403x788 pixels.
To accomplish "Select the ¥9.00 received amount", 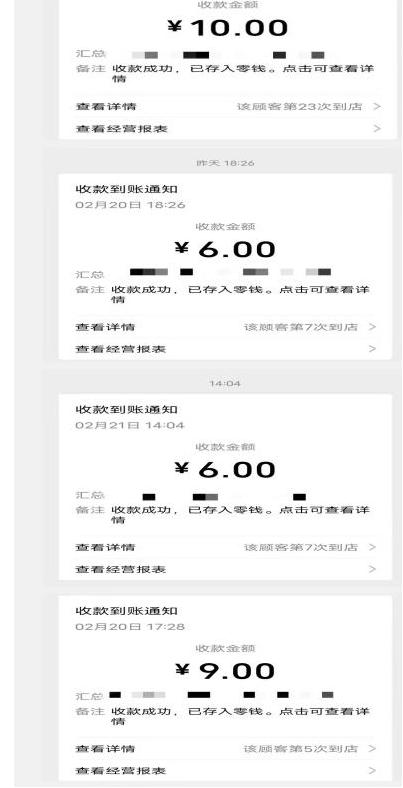I will (225, 671).
